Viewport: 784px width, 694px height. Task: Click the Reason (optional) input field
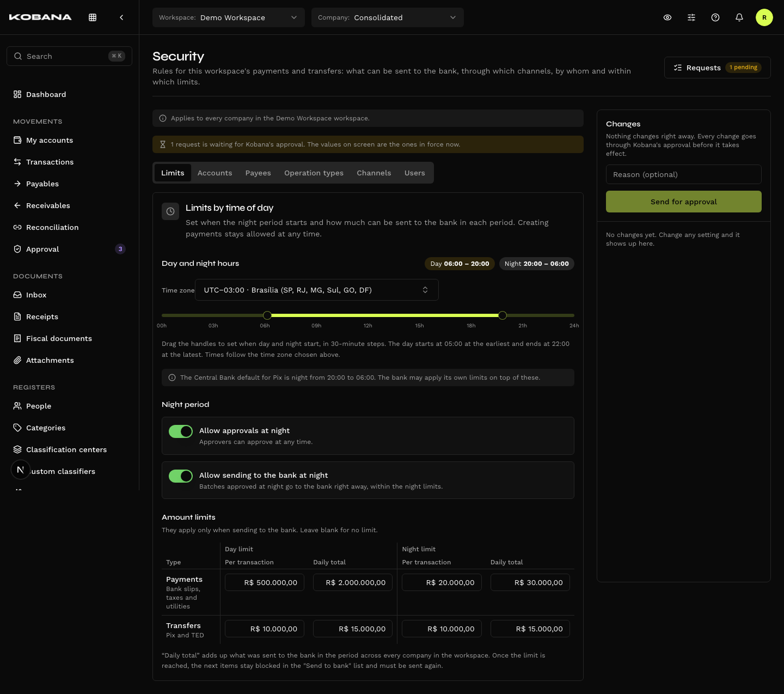pyautogui.click(x=684, y=174)
